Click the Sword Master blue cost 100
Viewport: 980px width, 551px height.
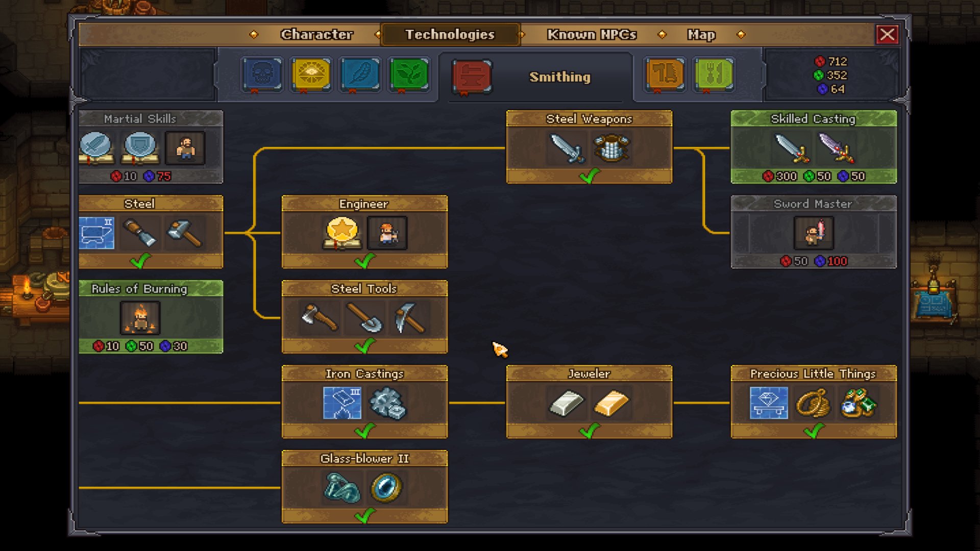837,261
